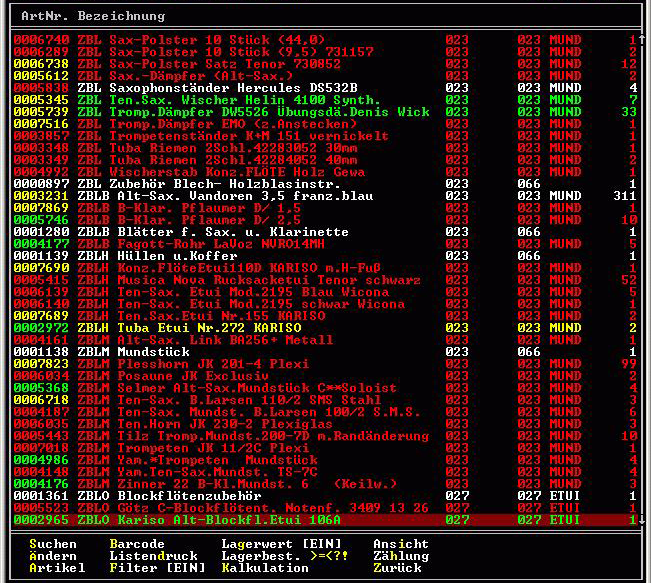Click the ArtNr. column header
651x583 pixels.
coord(45,16)
